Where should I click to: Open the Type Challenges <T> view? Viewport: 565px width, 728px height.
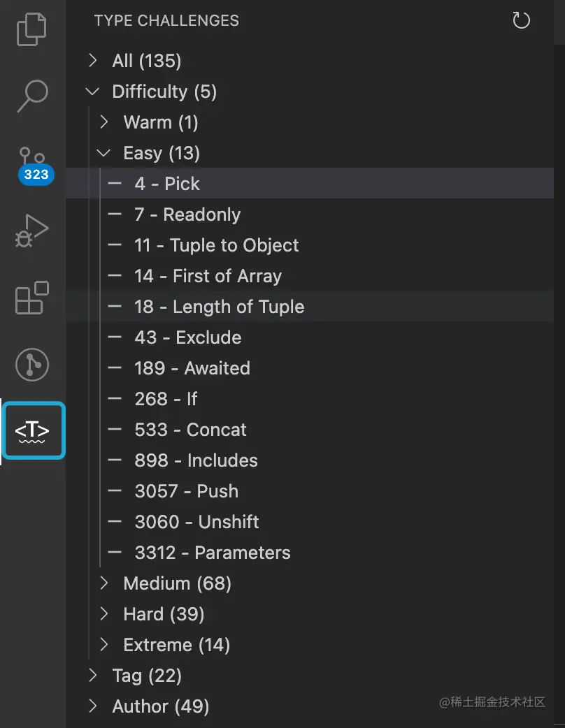click(33, 431)
